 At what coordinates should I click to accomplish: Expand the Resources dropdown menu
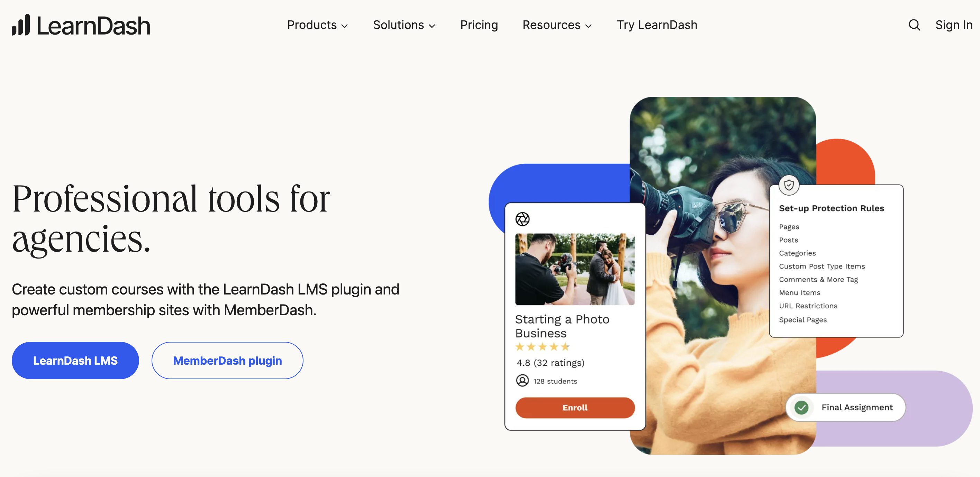coord(557,25)
